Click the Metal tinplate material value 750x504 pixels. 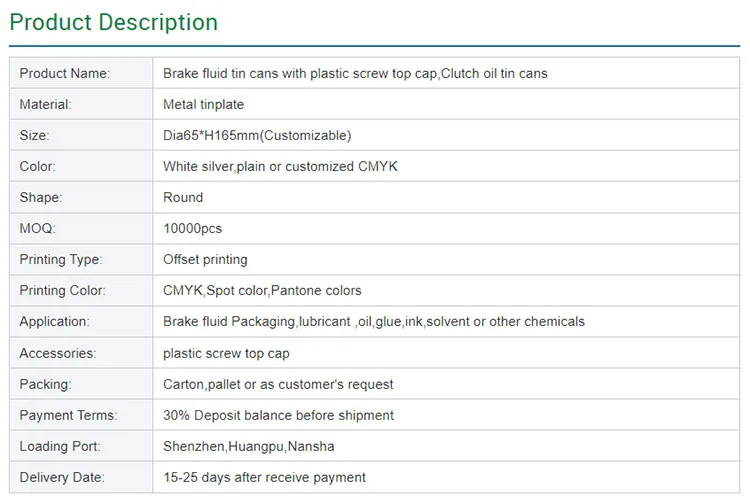coord(203,104)
